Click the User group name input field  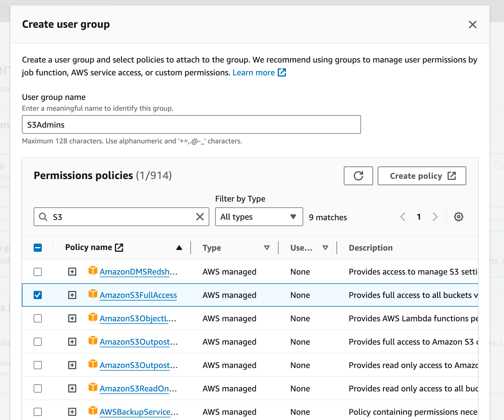tap(191, 124)
